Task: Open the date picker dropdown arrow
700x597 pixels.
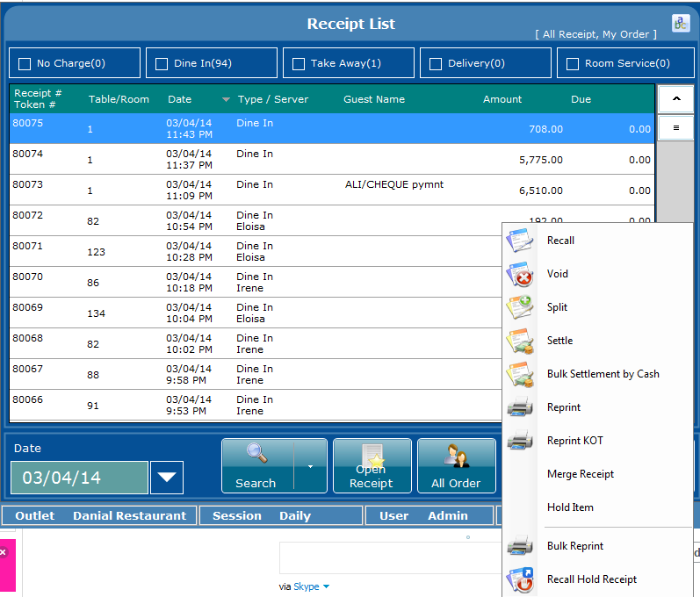Action: (x=167, y=478)
